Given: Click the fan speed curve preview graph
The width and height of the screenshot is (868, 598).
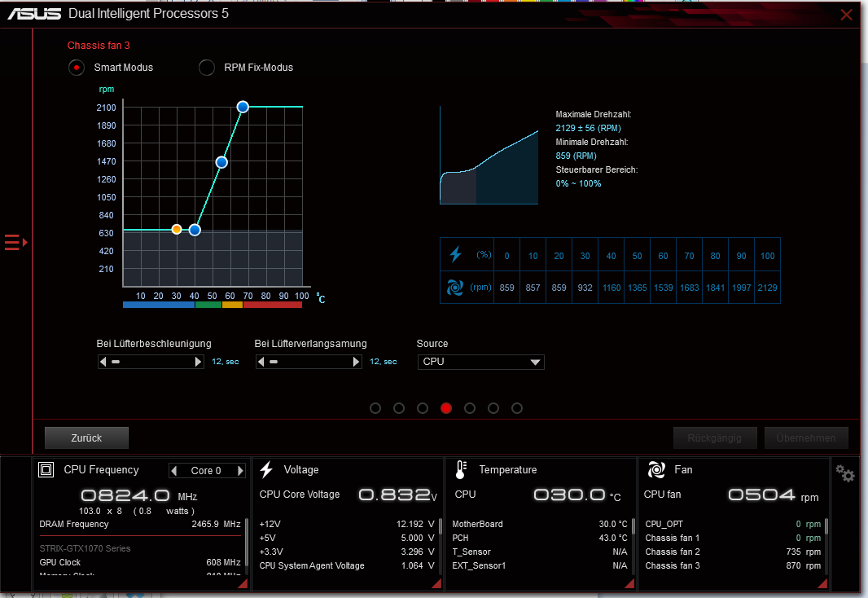Looking at the screenshot, I should tap(489, 156).
